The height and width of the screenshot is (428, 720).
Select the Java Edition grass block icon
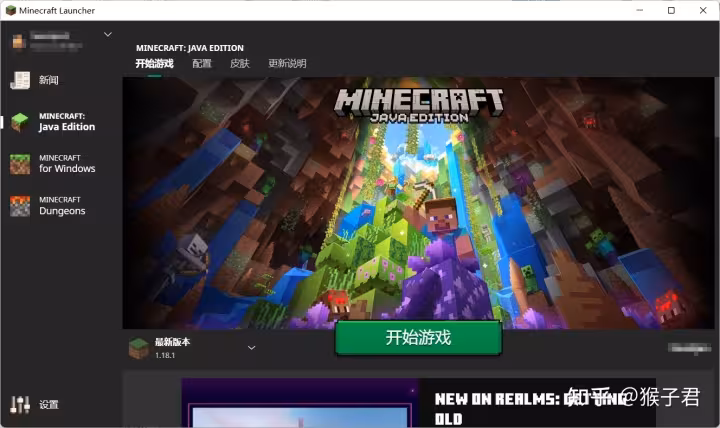(x=20, y=122)
